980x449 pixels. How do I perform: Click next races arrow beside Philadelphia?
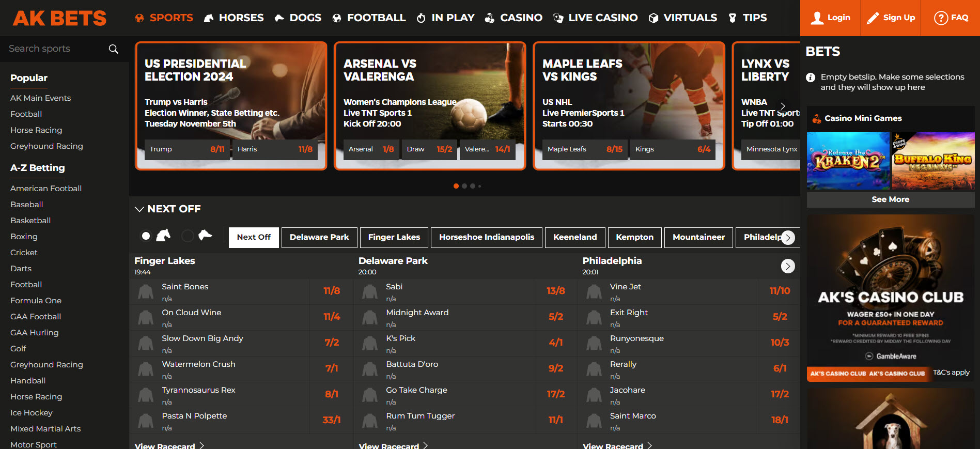(x=788, y=266)
